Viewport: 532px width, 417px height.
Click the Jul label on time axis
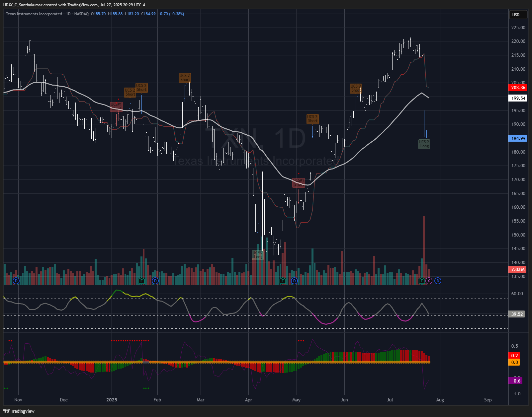(x=390, y=400)
